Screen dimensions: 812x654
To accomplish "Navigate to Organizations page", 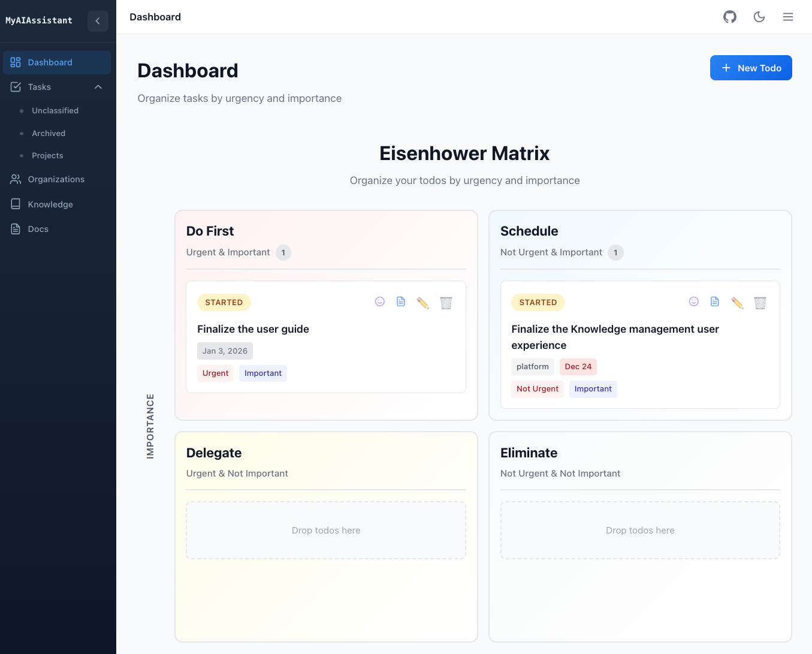I will click(56, 179).
